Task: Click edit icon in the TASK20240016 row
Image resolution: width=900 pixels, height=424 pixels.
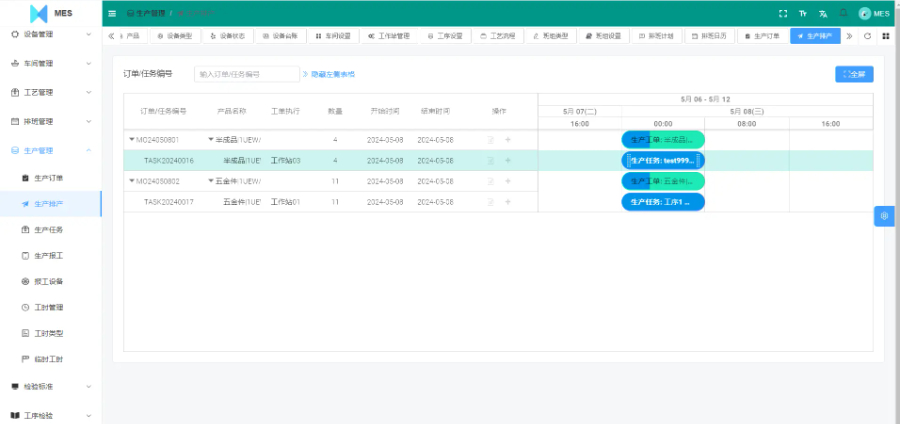Action: coord(491,161)
